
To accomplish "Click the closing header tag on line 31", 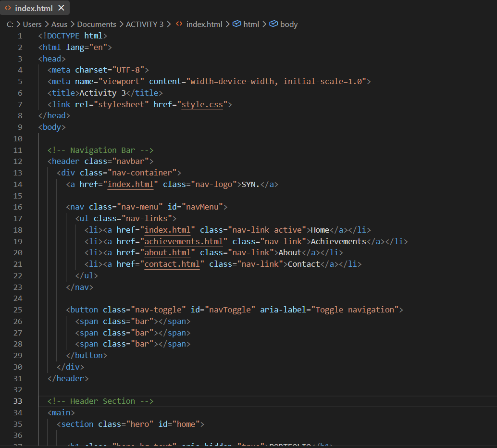I will point(68,378).
